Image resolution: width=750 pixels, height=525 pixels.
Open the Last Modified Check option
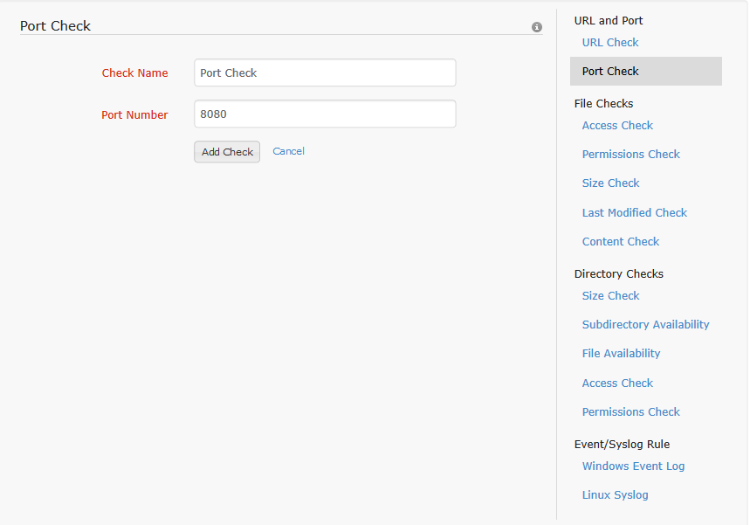(x=634, y=212)
